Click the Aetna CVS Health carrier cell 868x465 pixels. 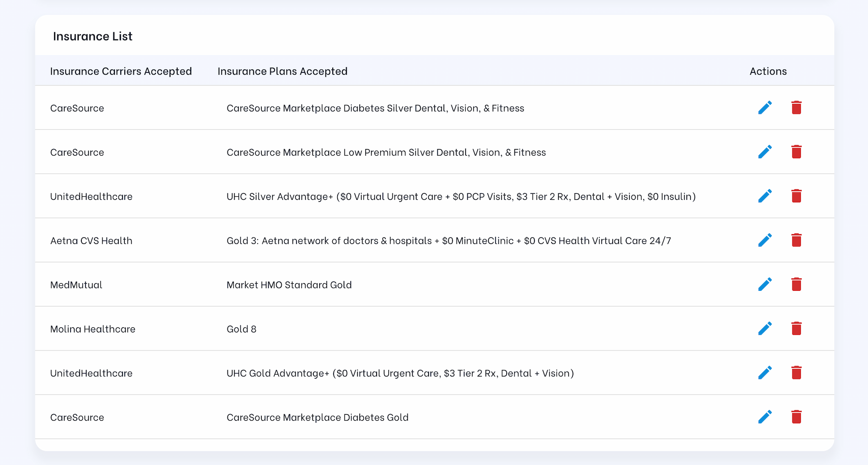coord(91,241)
